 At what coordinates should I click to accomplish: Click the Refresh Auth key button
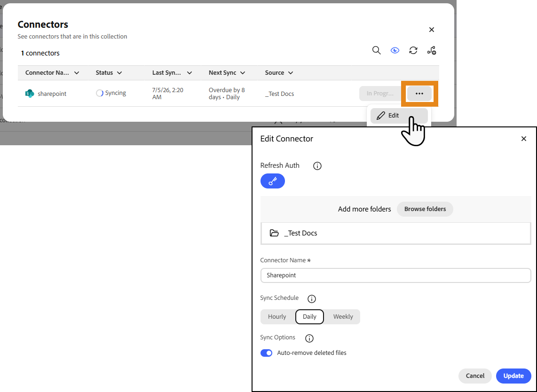pyautogui.click(x=273, y=181)
